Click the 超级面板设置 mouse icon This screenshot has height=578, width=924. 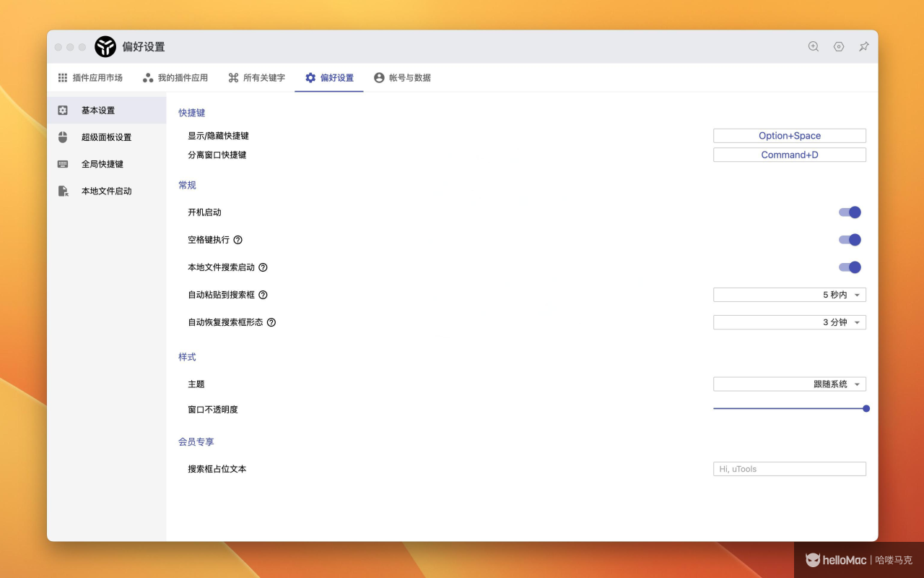coord(63,137)
